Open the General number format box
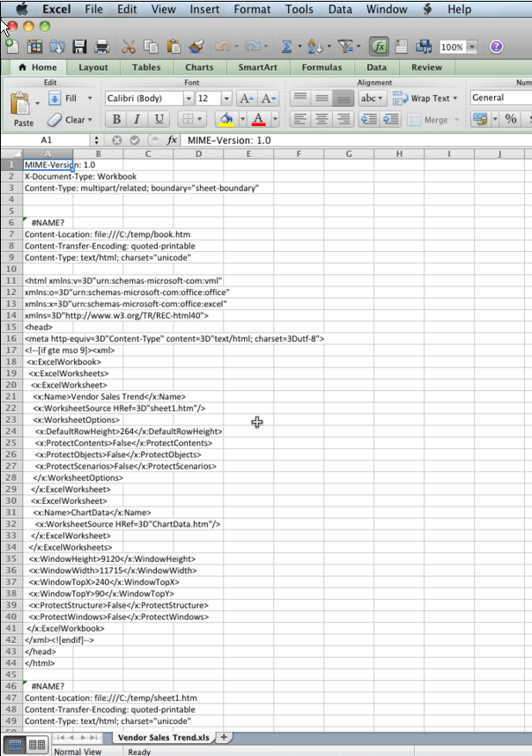The width and height of the screenshot is (532, 756). tap(501, 98)
